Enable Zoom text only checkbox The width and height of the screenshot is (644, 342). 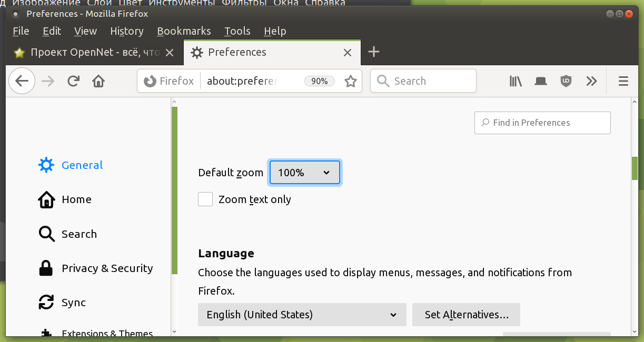[205, 199]
